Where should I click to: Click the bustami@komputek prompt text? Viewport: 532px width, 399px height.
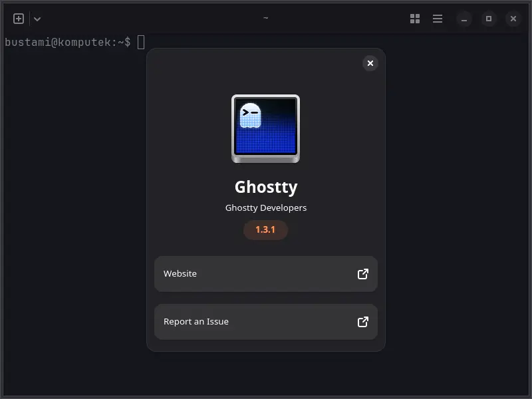[x=68, y=42]
